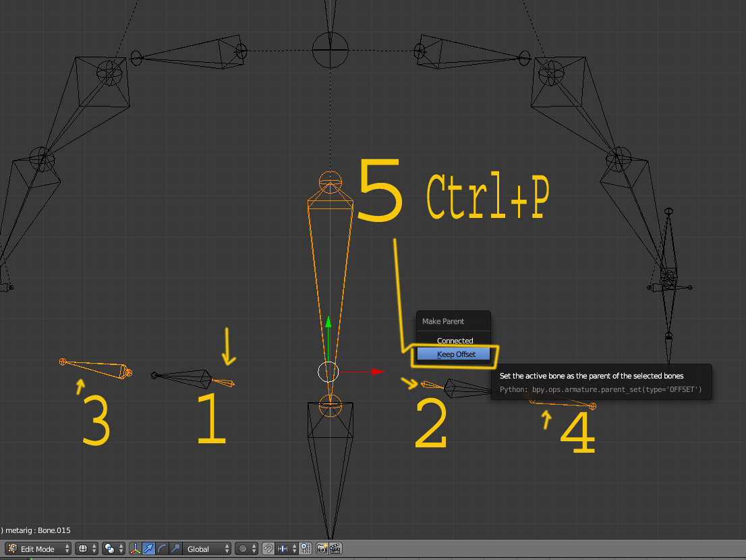Click the OpenGL render image camera icon

pos(322,549)
